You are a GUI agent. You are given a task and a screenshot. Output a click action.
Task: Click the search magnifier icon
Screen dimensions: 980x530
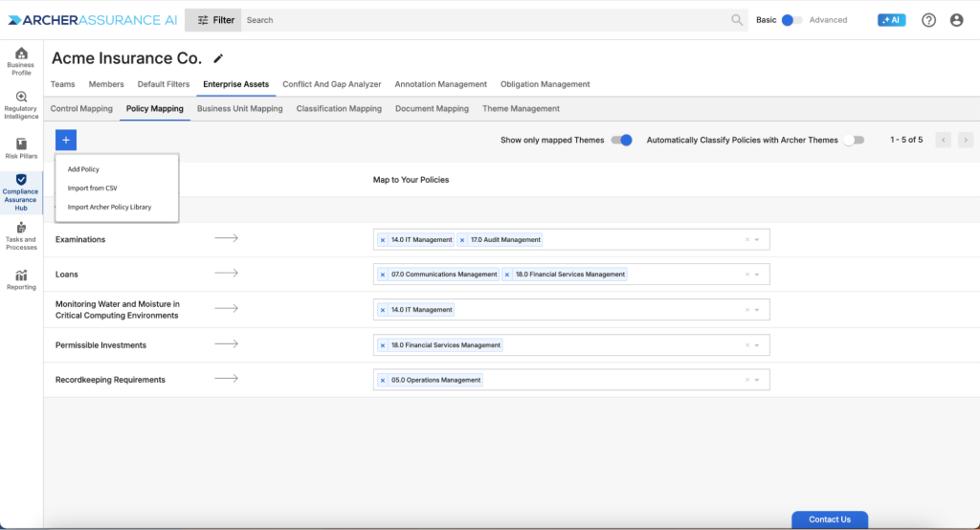tap(737, 20)
